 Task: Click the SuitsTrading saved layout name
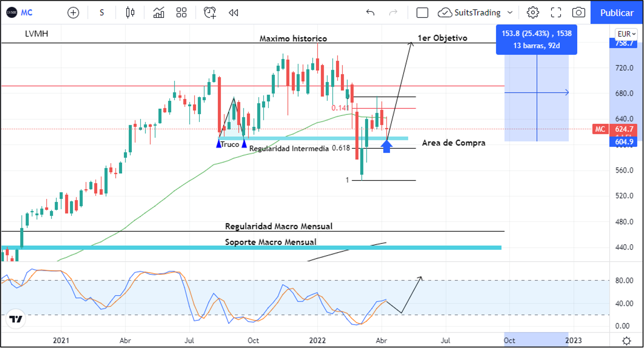pos(477,13)
